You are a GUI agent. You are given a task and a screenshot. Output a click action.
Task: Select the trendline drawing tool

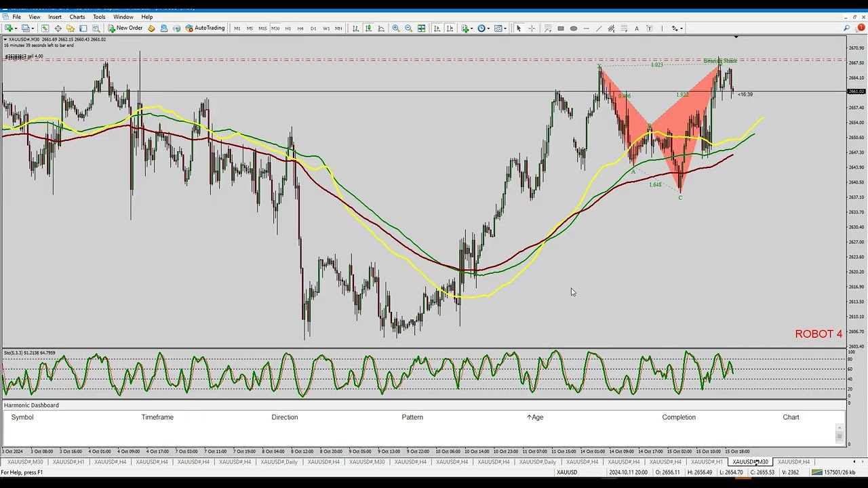coord(599,28)
